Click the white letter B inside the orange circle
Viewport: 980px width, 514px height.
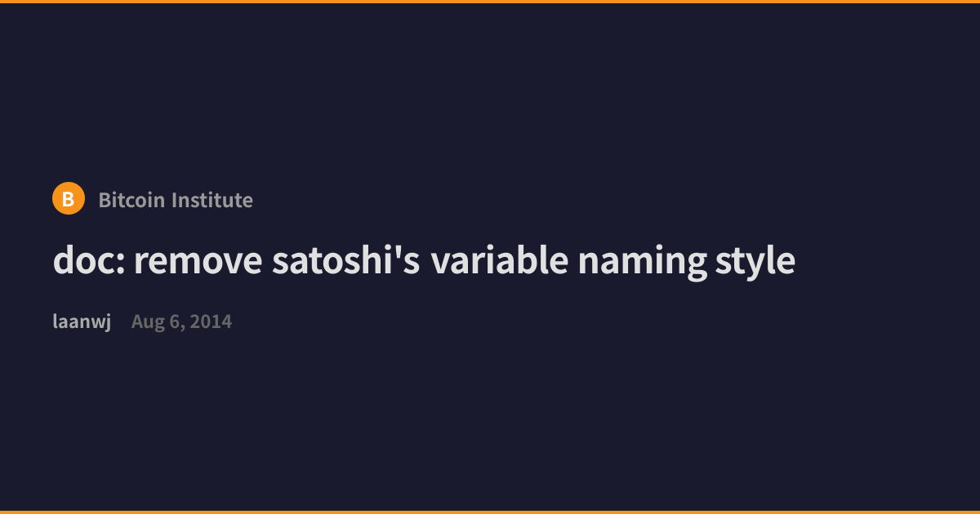69,199
